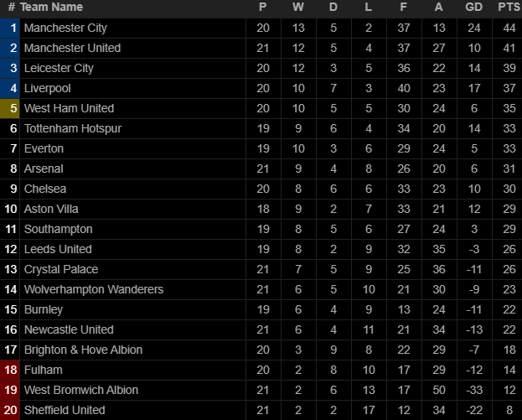Click the Manchester City team name
The image size is (522, 420).
point(65,28)
